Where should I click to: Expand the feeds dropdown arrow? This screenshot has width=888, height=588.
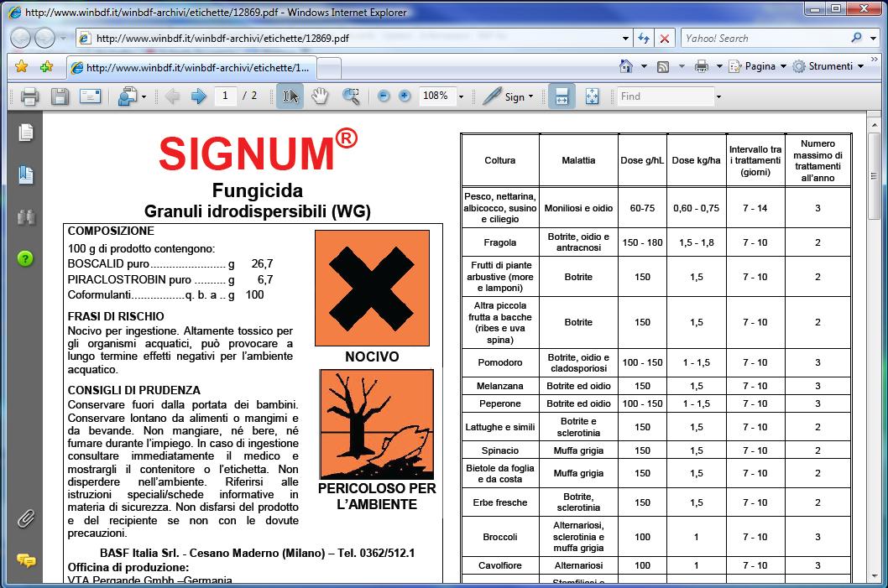point(682,67)
